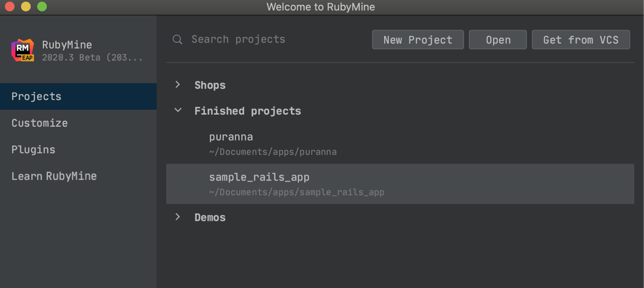This screenshot has height=288, width=644.
Task: Maximize the window with green button
Action: 42,7
